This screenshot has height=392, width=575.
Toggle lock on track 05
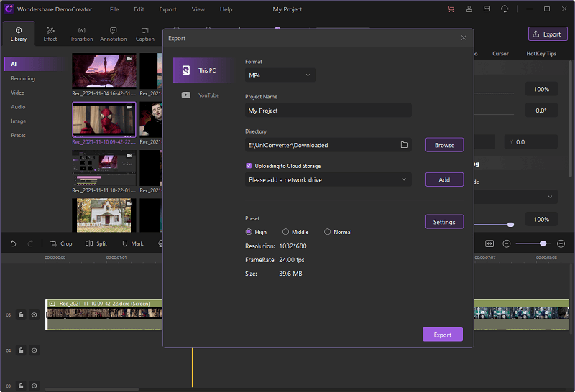click(x=21, y=314)
